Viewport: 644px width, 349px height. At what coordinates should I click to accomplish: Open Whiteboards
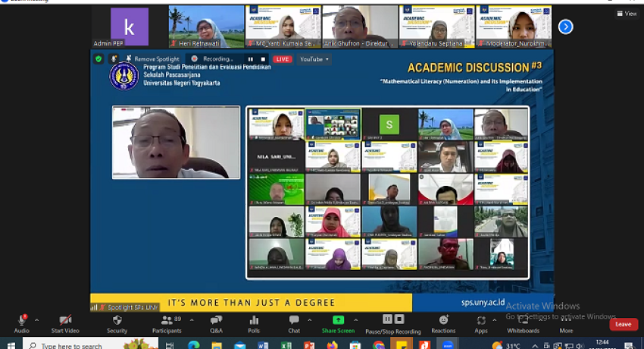[524, 323]
